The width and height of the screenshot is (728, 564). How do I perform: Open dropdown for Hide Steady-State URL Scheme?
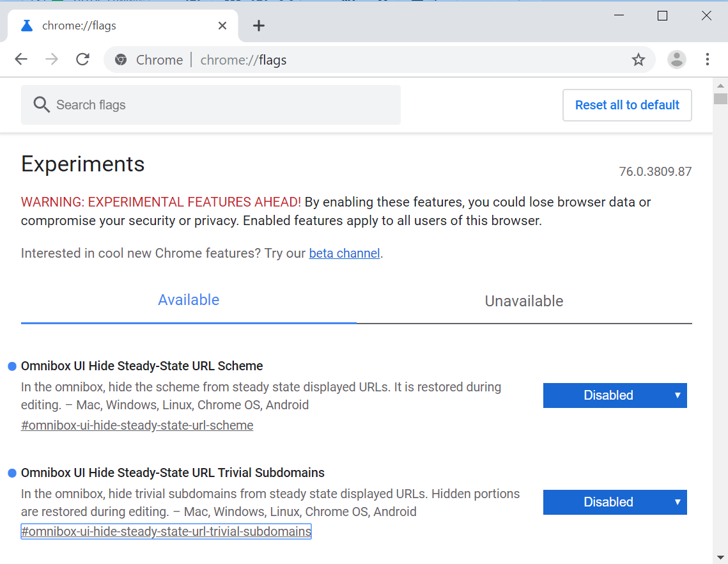(615, 395)
